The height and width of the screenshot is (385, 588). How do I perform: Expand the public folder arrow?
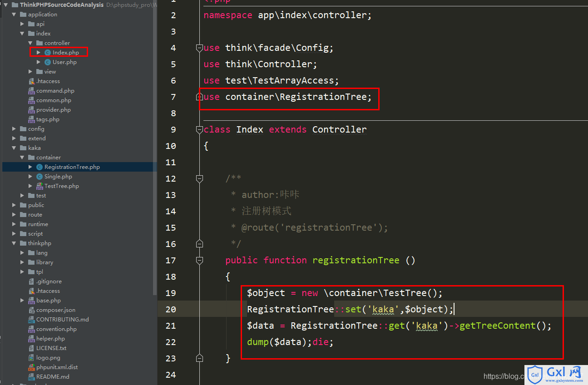(x=14, y=205)
